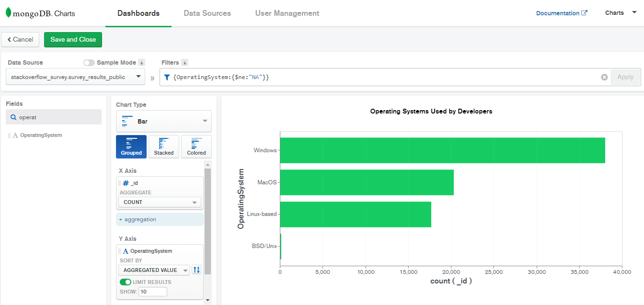The width and height of the screenshot is (644, 305).
Task: Disable the Limit Results toggle
Action: [x=126, y=282]
